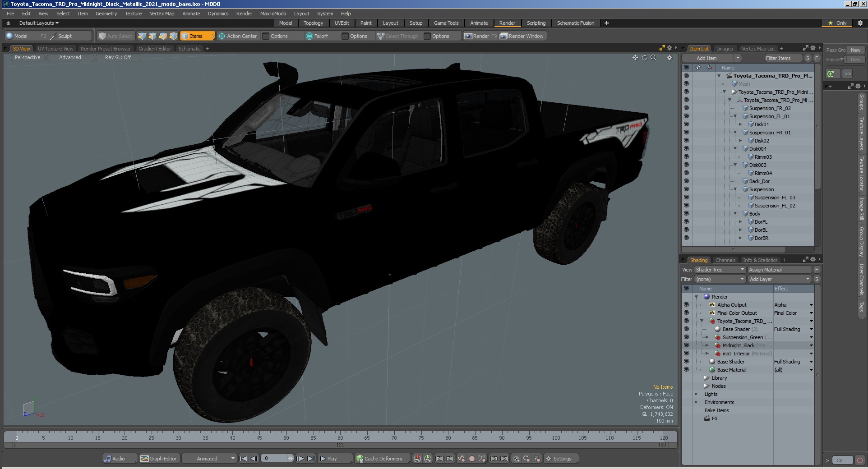868x469 pixels.
Task: Switch to Schematic tab
Action: 189,49
